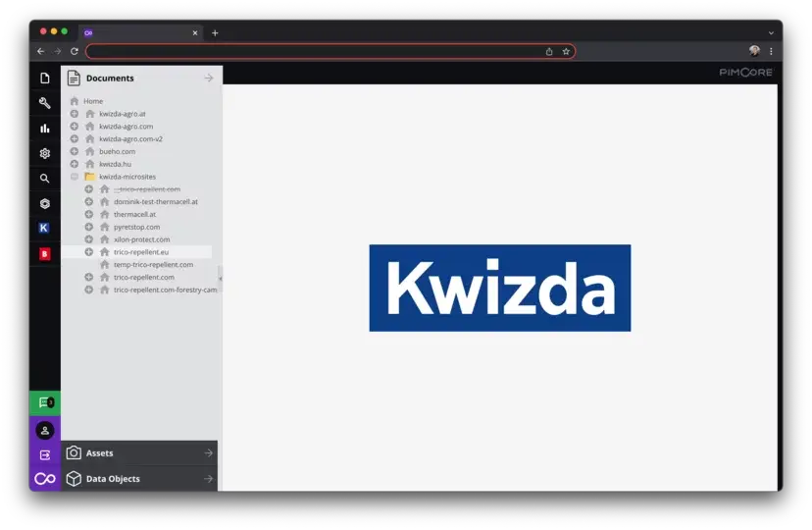This screenshot has width=812, height=530.
Task: Click the arrow beside Assets panel
Action: click(209, 452)
